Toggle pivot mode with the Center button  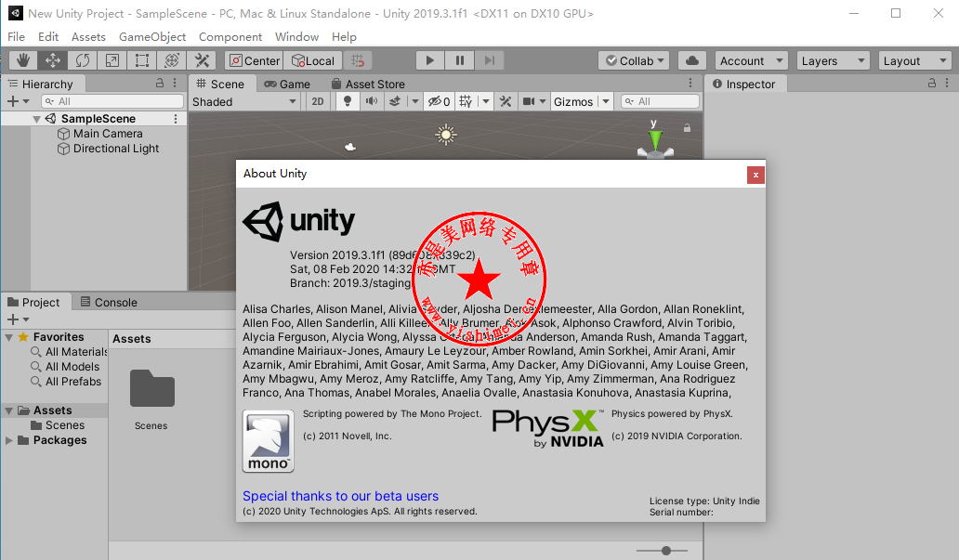(253, 60)
